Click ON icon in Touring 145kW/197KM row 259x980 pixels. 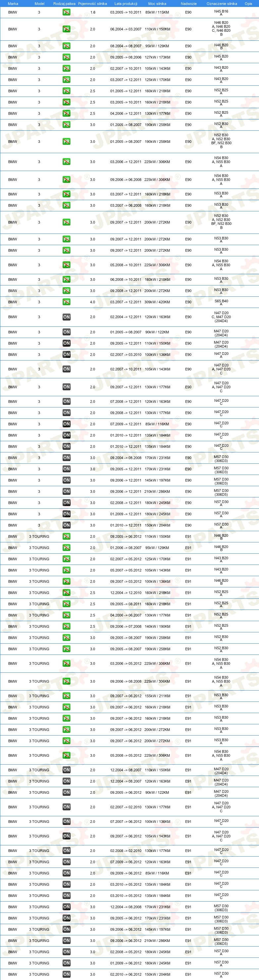[x=66, y=929]
